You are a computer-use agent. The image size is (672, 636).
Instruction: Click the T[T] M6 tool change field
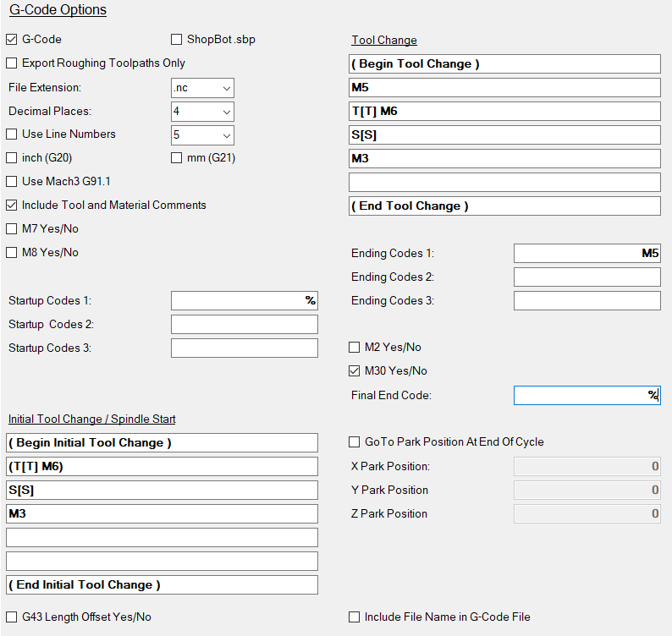pos(504,112)
